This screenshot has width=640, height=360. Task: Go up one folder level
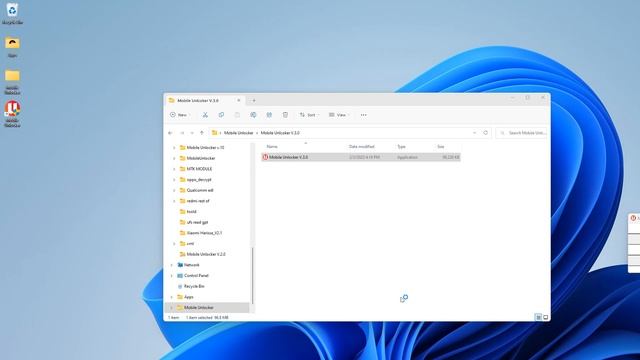[x=202, y=133]
